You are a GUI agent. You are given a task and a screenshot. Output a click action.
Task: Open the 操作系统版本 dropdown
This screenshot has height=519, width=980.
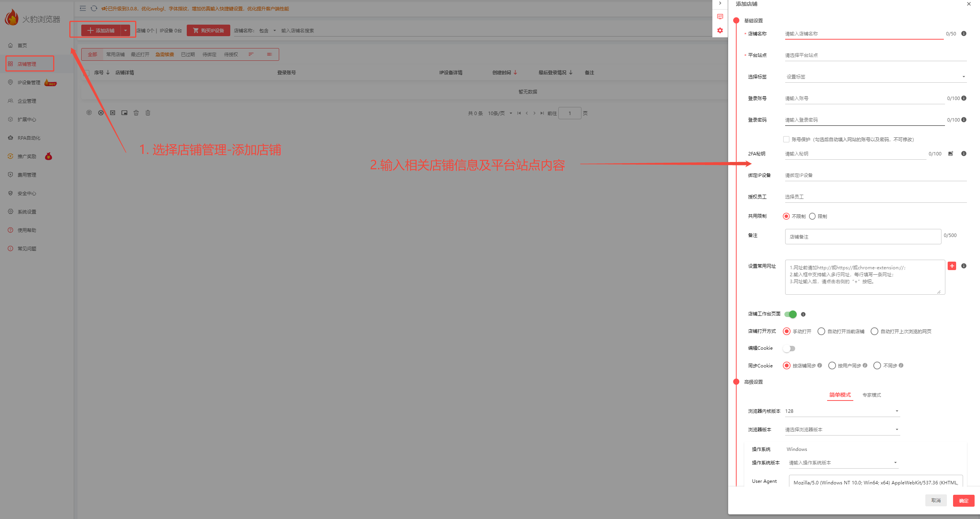coord(843,462)
